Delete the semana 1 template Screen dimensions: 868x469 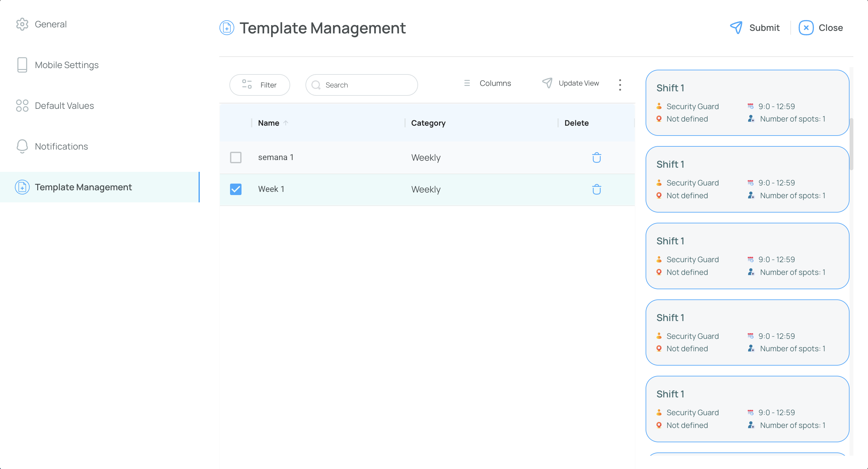597,157
